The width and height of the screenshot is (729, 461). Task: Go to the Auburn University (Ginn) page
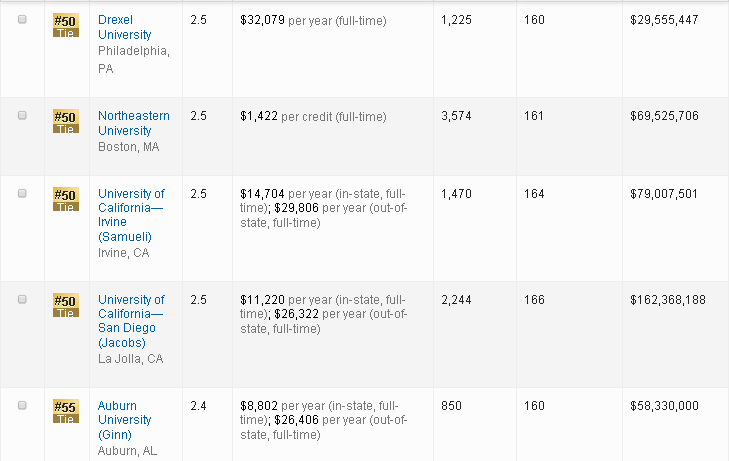coord(124,420)
